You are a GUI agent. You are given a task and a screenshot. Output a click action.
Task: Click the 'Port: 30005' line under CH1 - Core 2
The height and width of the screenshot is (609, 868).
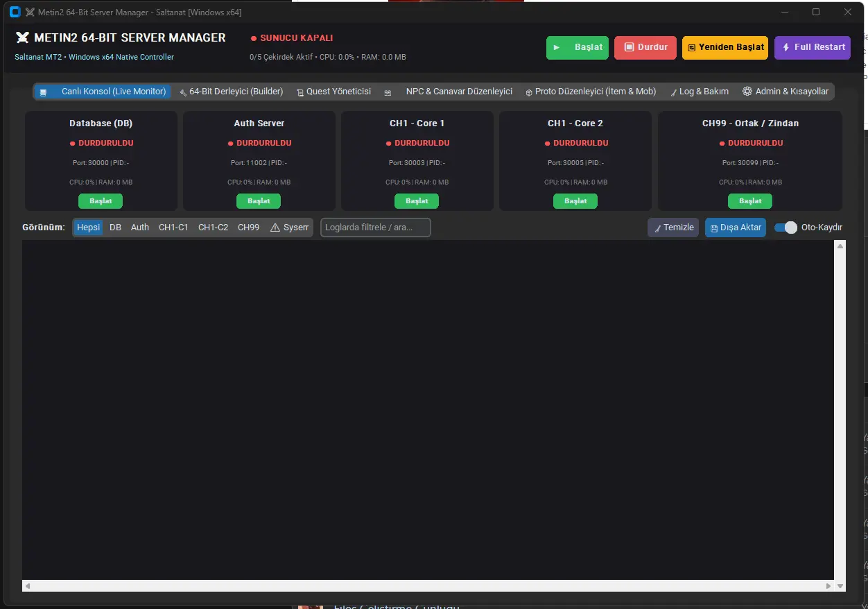[575, 163]
